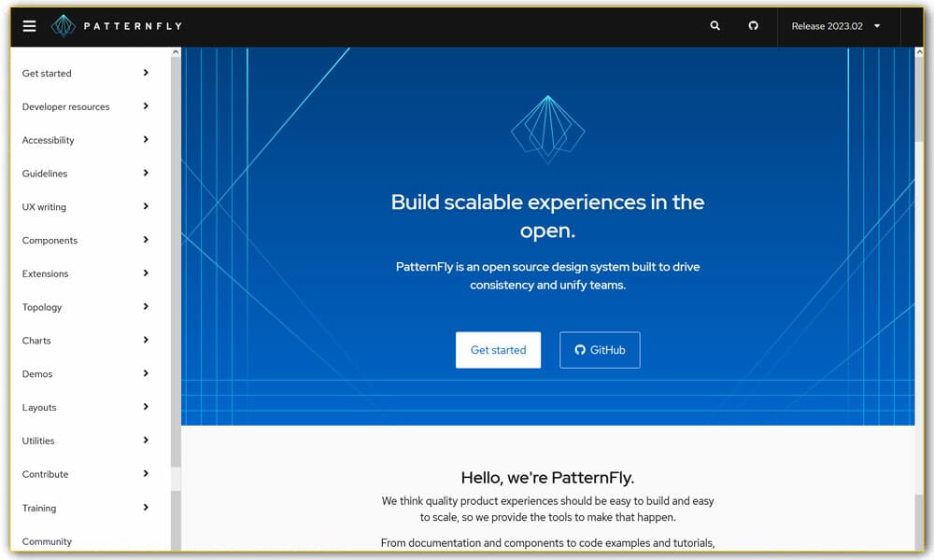Expand the Demos sidebar section
Screen dimensions: 934x560
coord(146,373)
